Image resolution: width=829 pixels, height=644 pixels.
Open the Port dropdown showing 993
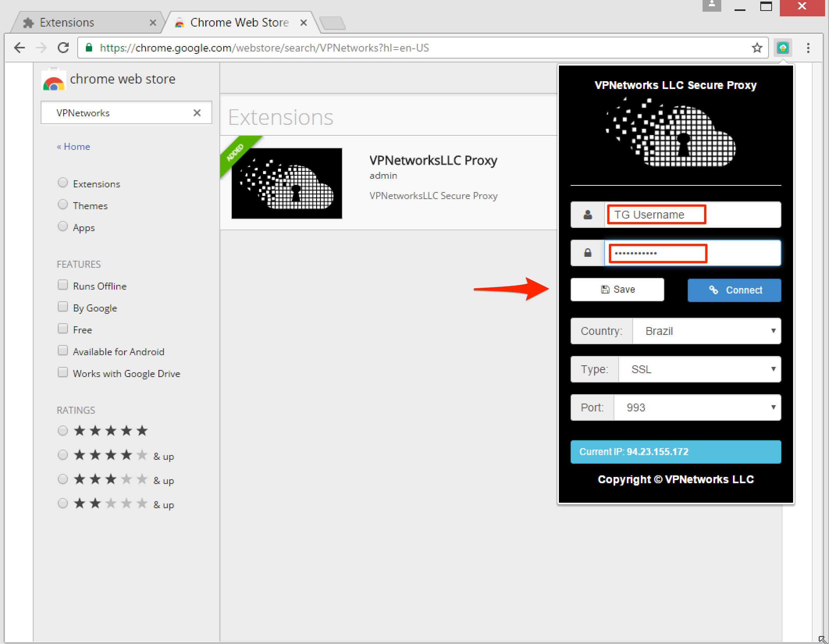point(697,407)
